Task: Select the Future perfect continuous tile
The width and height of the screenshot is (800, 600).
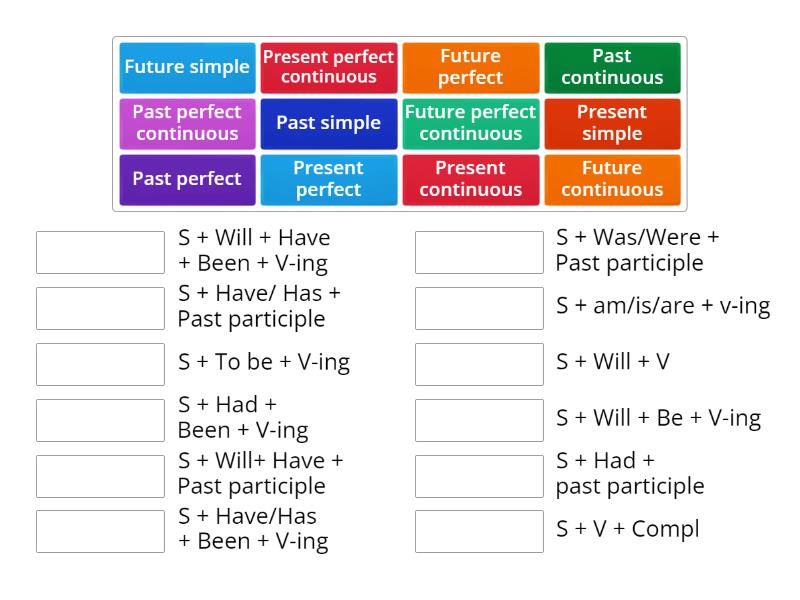Action: point(470,123)
